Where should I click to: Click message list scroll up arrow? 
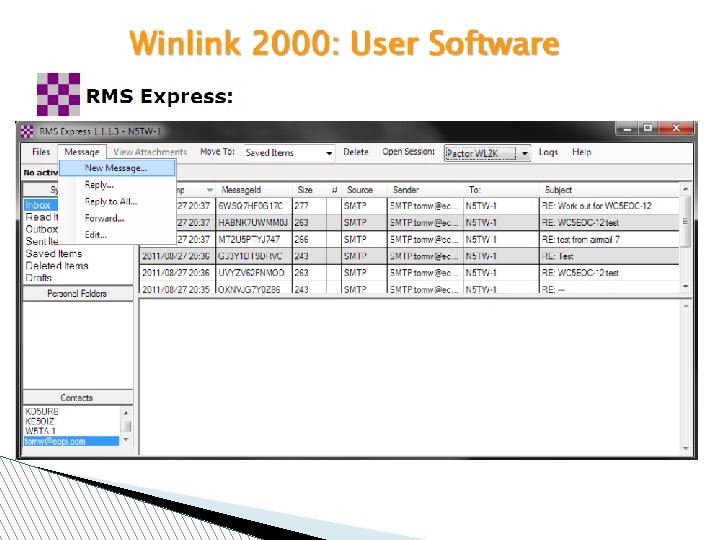[x=686, y=189]
